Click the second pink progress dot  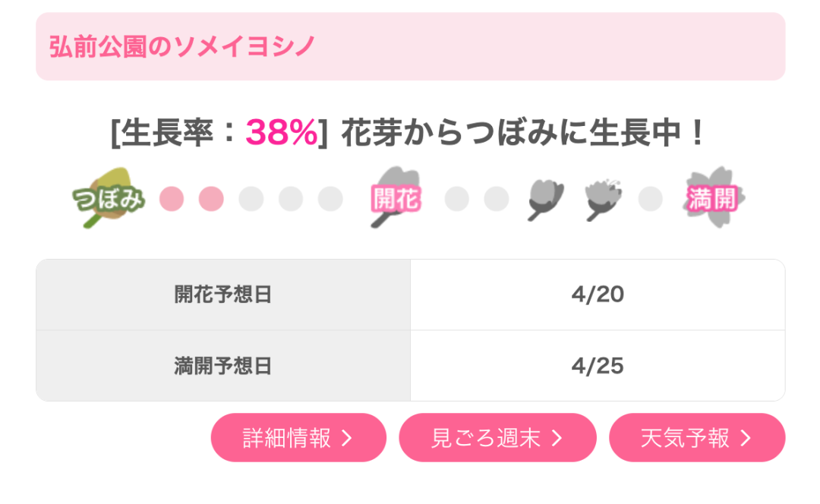point(211,199)
